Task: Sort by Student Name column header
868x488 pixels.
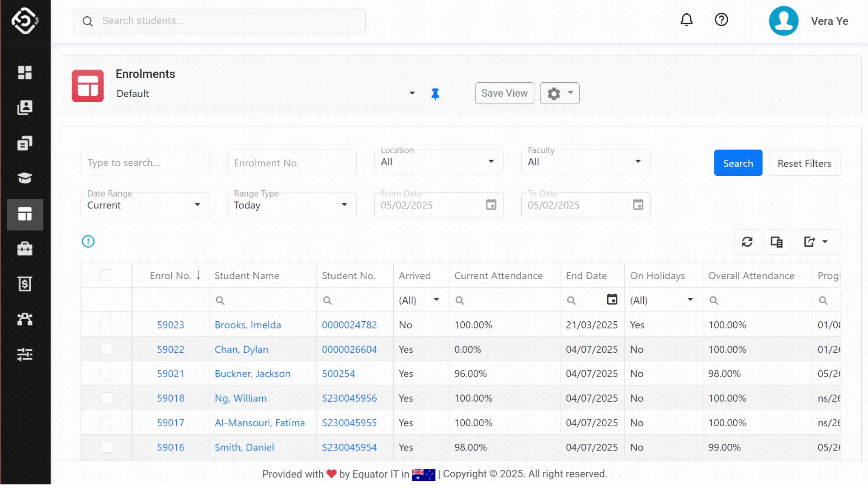Action: point(247,276)
